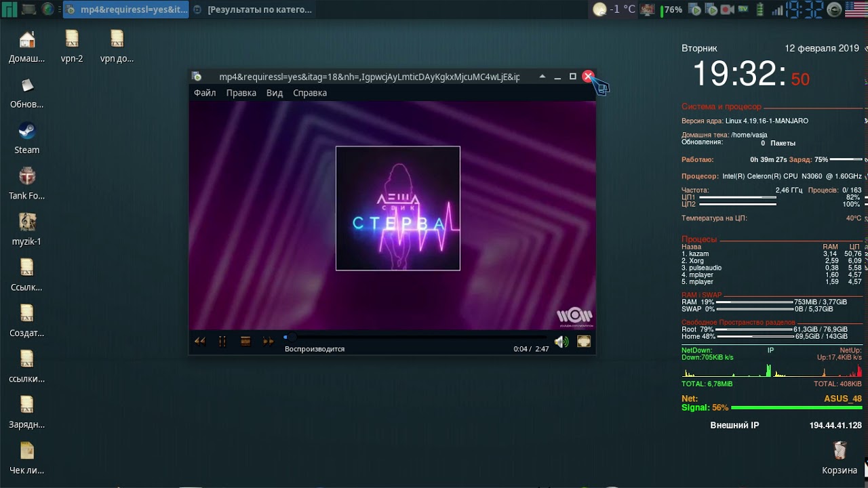Image resolution: width=868 pixels, height=488 pixels.
Task: Fast-forward the video
Action: (x=269, y=342)
